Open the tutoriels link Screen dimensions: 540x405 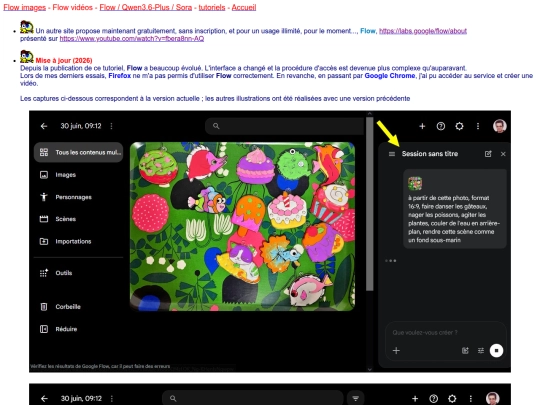pos(212,7)
